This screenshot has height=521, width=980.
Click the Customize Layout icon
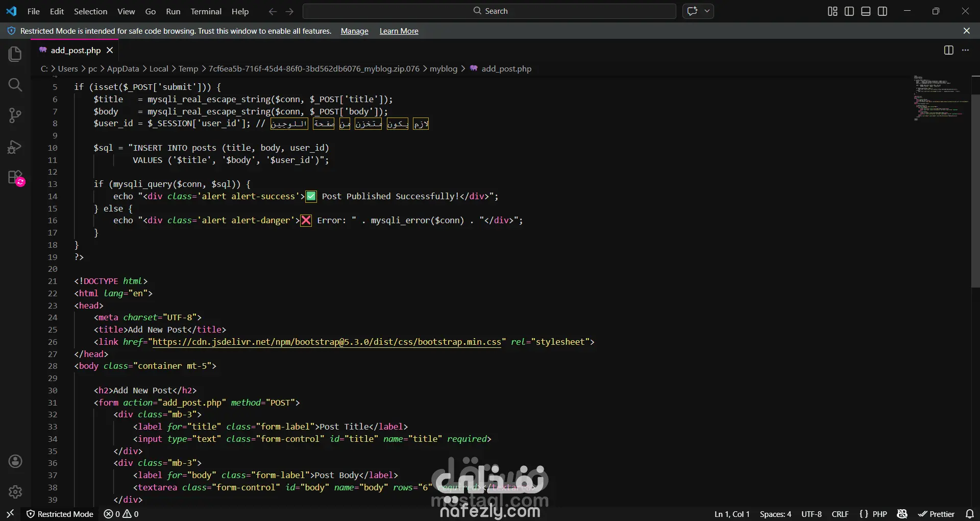click(832, 11)
